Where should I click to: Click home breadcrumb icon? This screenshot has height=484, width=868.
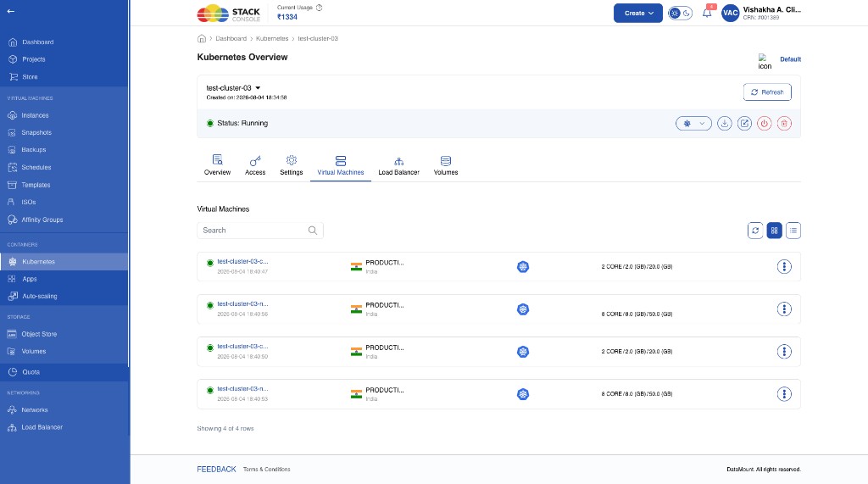(x=202, y=38)
